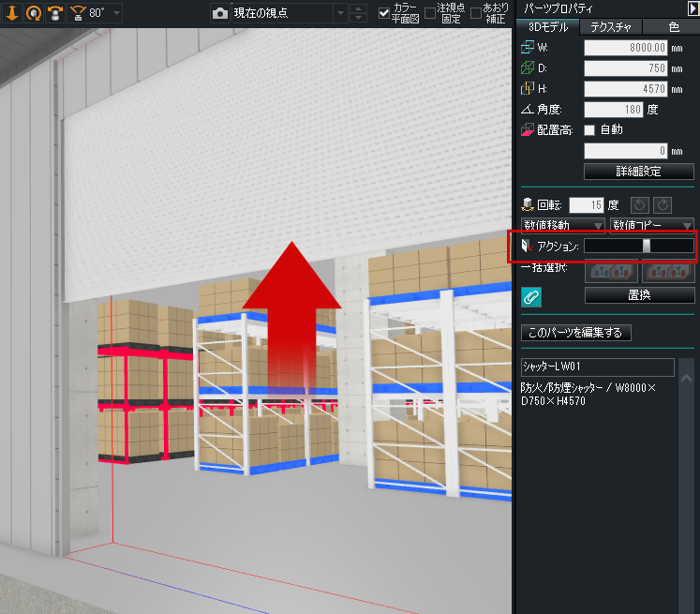This screenshot has width=700, height=614.
Task: Collapse the パーツプロパティ panel arrow
Action: coord(692,7)
